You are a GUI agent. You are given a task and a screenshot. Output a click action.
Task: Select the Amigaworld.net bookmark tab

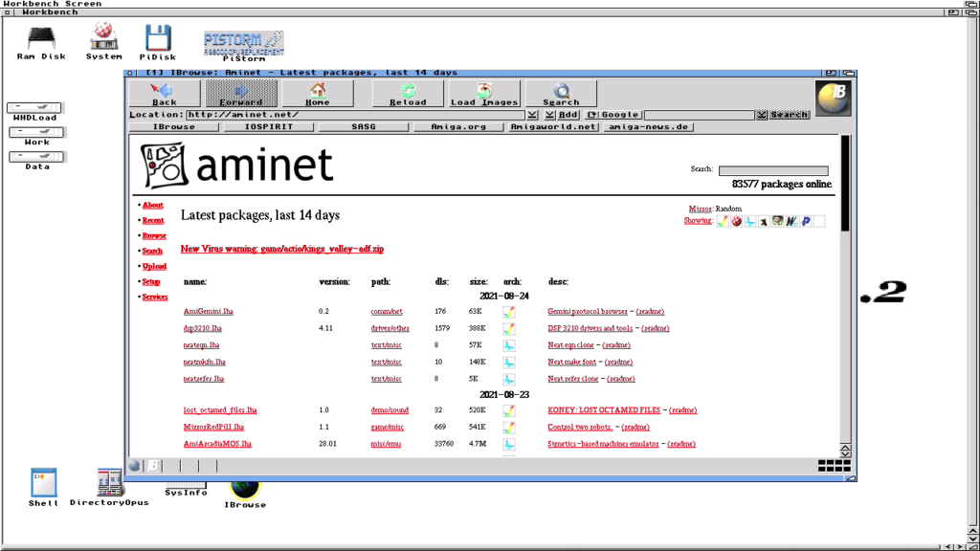click(554, 127)
